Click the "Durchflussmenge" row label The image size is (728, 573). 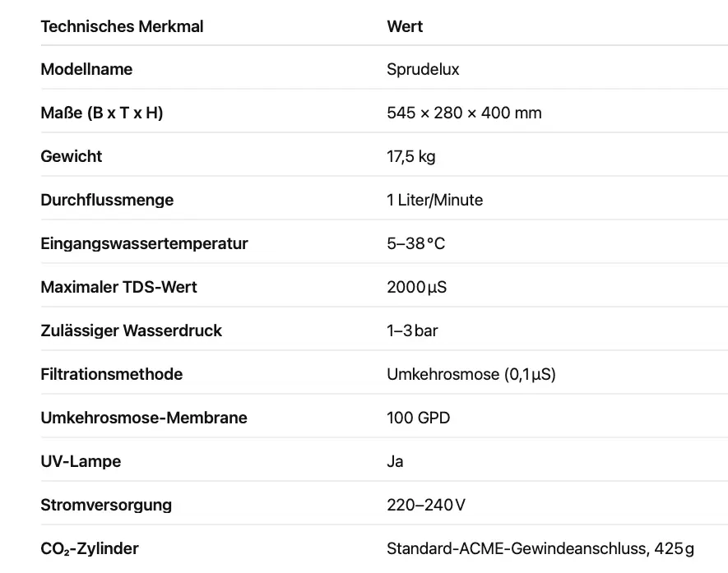tap(107, 200)
